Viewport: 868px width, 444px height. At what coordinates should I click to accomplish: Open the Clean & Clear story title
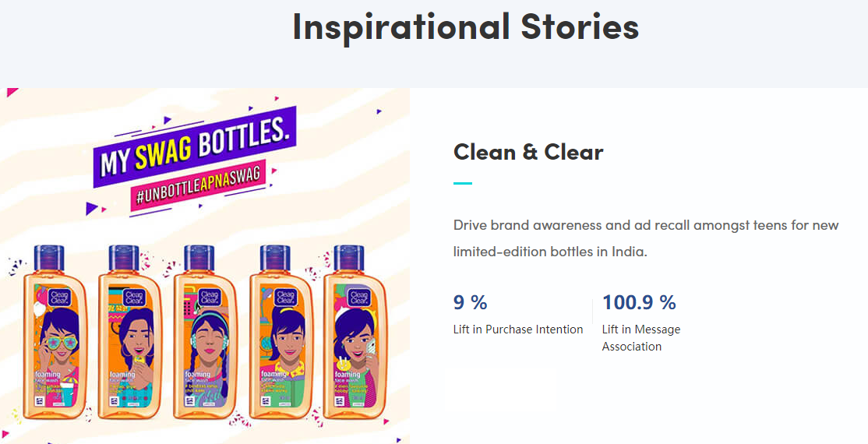(528, 152)
